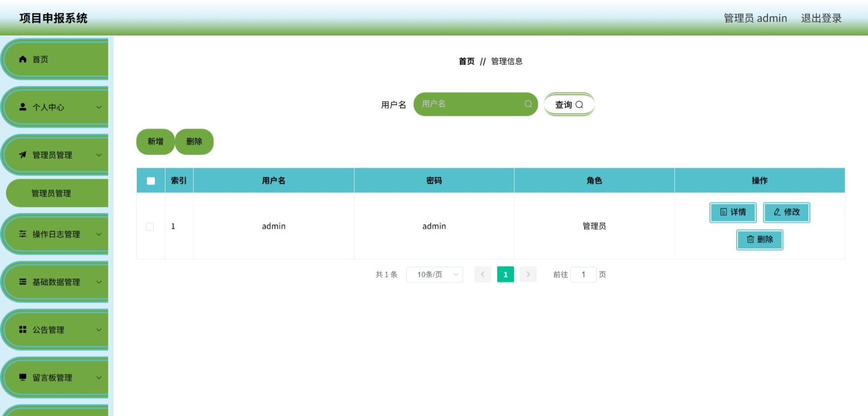Click the blue 删除 button in admin row
868x416 pixels.
(x=760, y=240)
